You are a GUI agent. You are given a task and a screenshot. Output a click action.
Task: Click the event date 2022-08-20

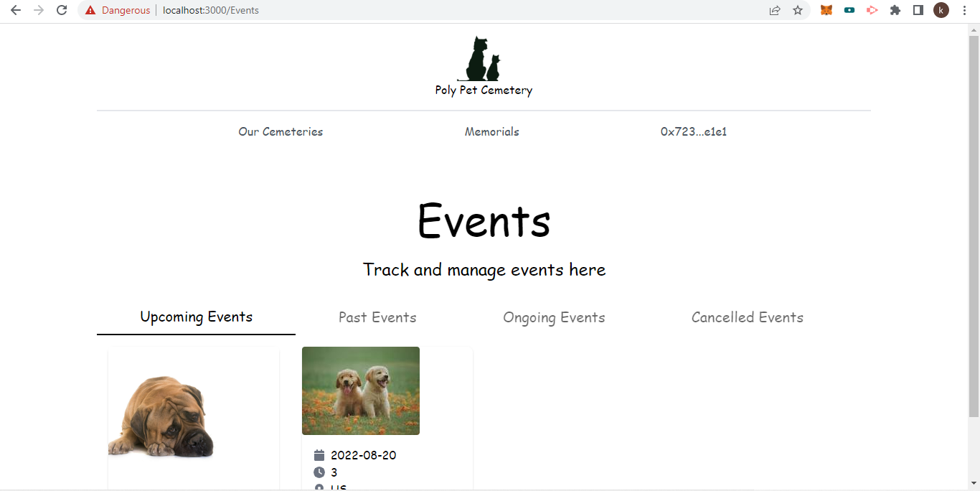(x=364, y=455)
